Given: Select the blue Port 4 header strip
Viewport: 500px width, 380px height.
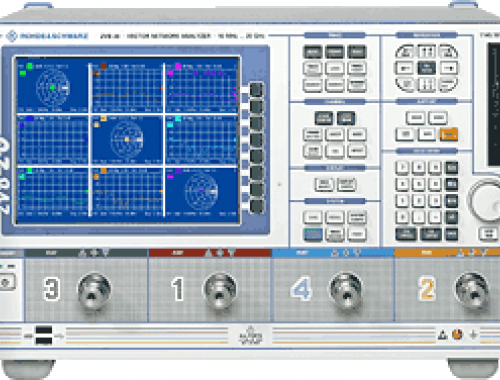Looking at the screenshot, I should pos(333,253).
